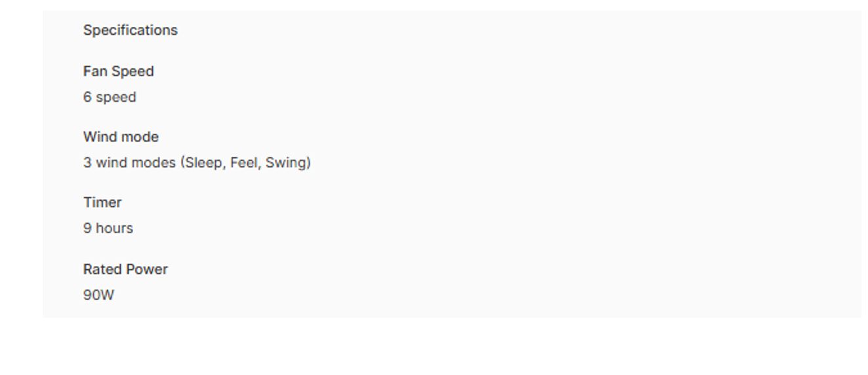Click the word "Speed" in Fan Speed label
This screenshot has width=868, height=375.
[x=133, y=72]
